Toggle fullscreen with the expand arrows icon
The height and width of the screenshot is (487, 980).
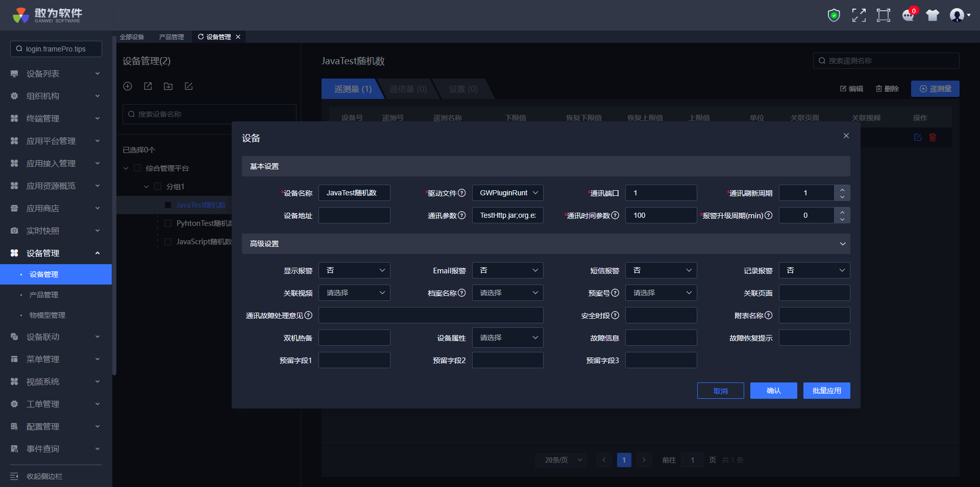859,15
